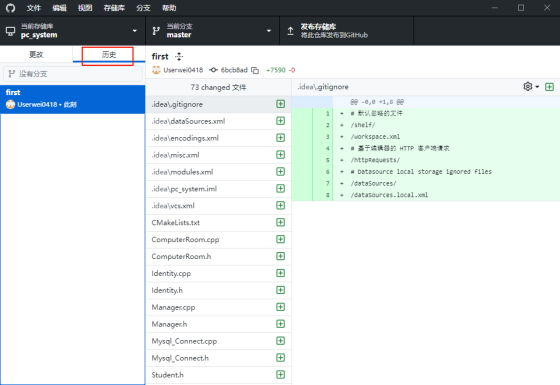
Task: Select the CMakeLists.txt file
Action: pos(218,222)
